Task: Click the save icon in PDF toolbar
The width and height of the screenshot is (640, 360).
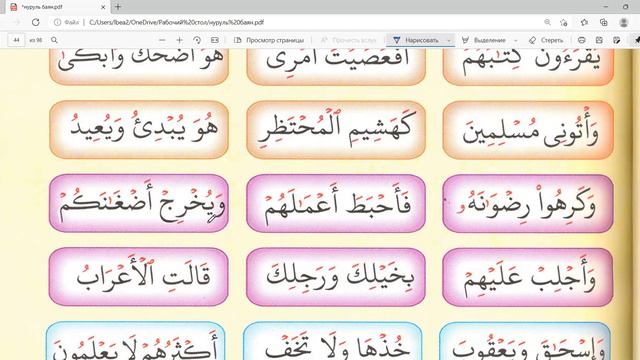Action: (599, 40)
